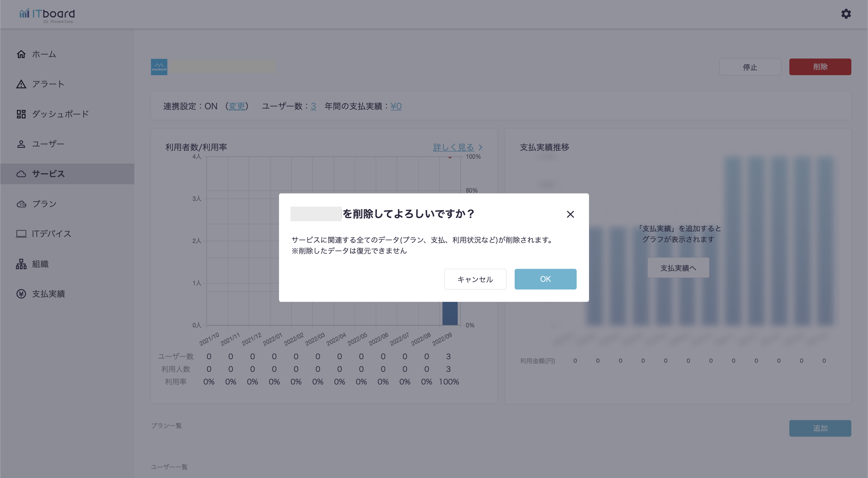Screen dimensions: 868x478
Task: Click the 変更 link for 連携設定
Action: [237, 106]
